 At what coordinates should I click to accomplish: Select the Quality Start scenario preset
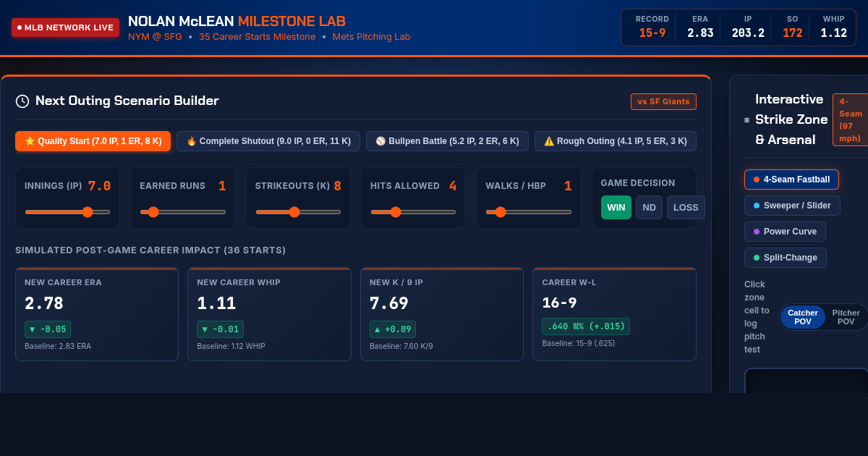coord(93,141)
